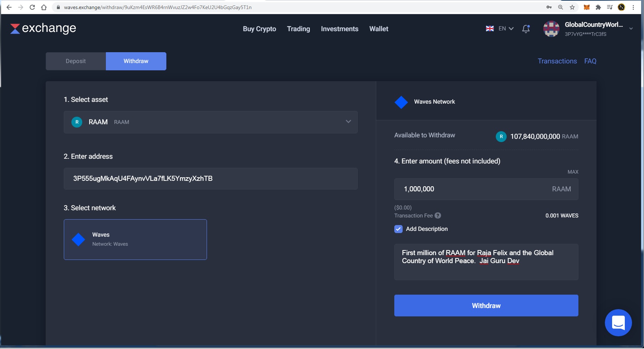Go back with browser back arrow
644x349 pixels.
[9, 7]
